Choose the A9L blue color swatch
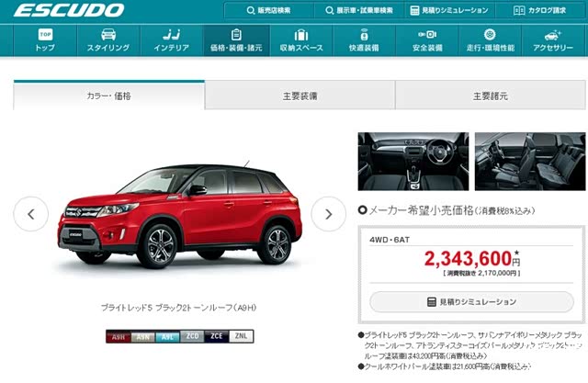This screenshot has width=588, height=383. [x=167, y=336]
